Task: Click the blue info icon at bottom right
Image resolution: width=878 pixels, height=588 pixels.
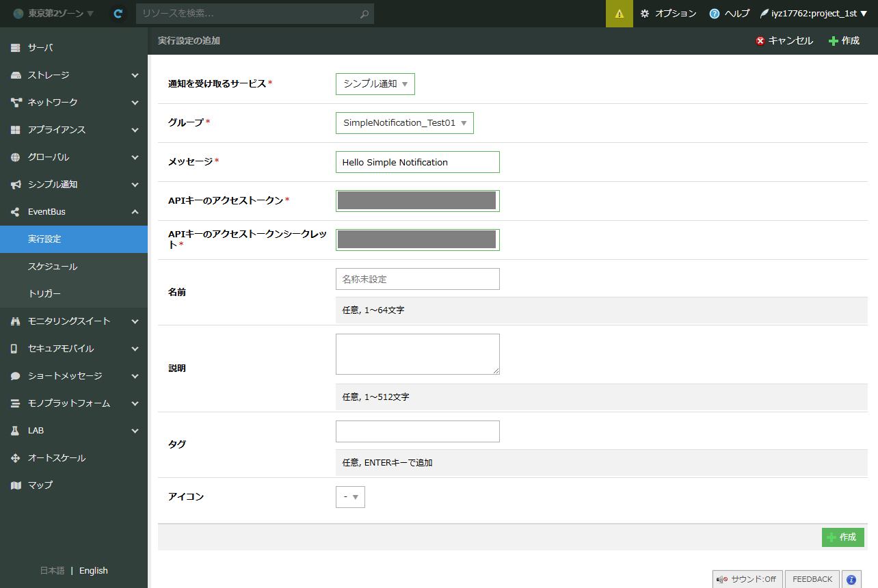Action: point(851,579)
